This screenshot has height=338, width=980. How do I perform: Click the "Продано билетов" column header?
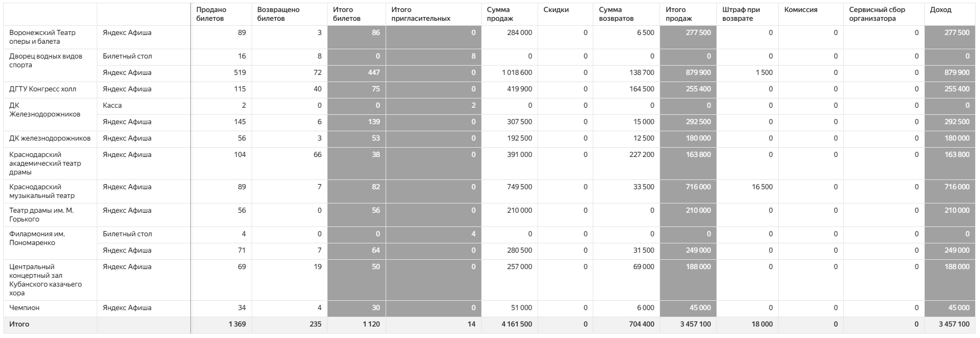tap(211, 14)
